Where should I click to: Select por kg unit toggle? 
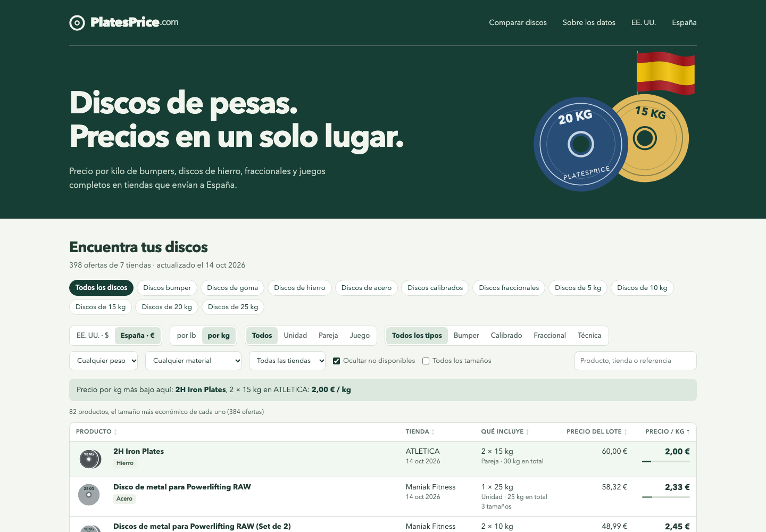click(219, 336)
